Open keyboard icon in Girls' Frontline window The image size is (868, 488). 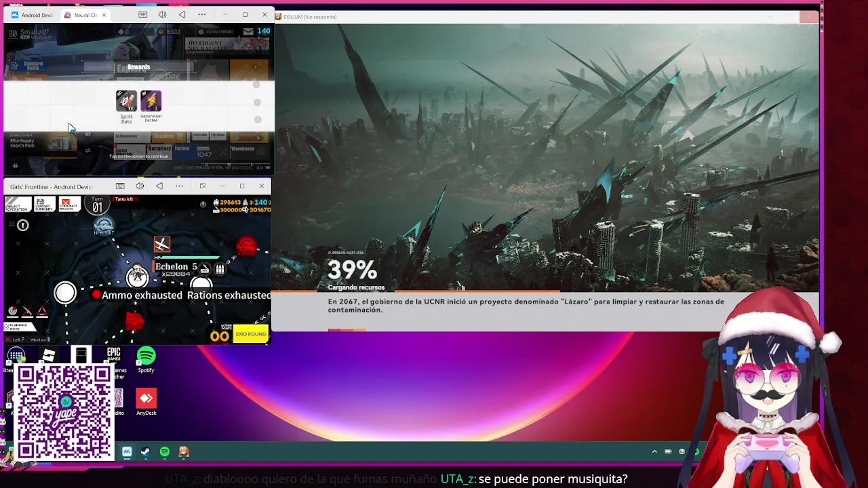tap(120, 186)
